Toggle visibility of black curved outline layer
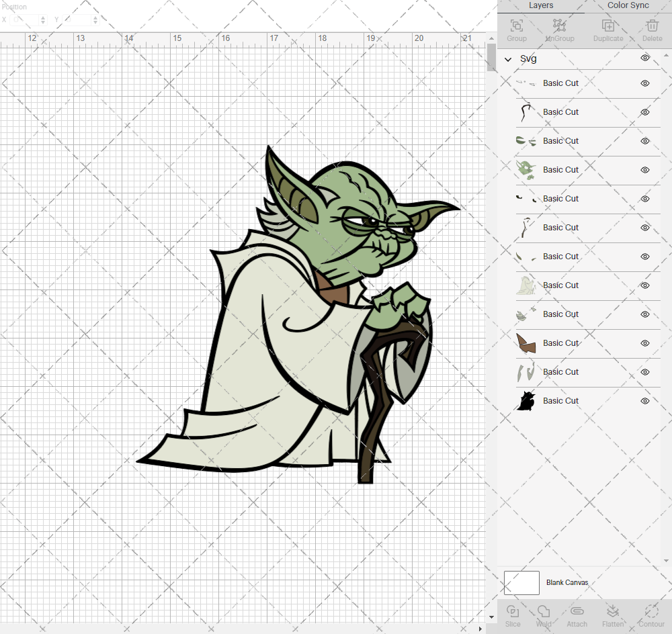The image size is (672, 634). coord(645,112)
